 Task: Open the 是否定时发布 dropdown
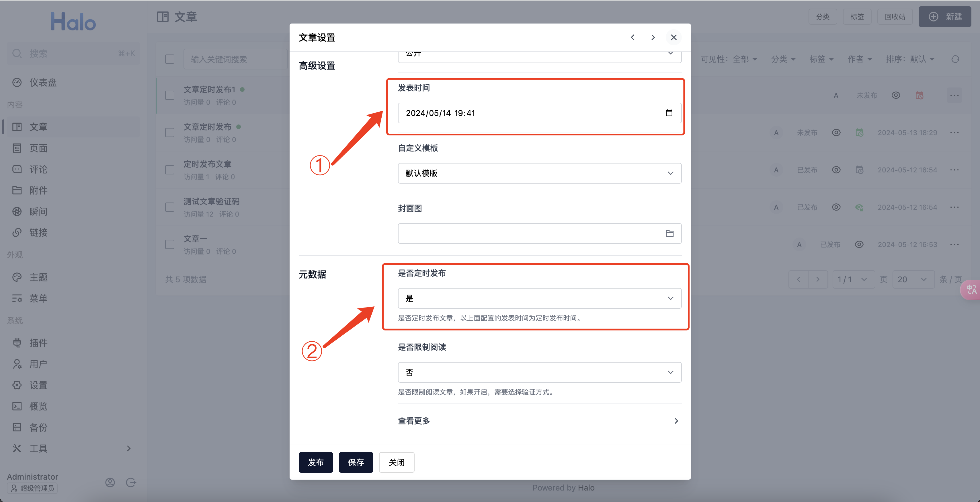tap(539, 298)
